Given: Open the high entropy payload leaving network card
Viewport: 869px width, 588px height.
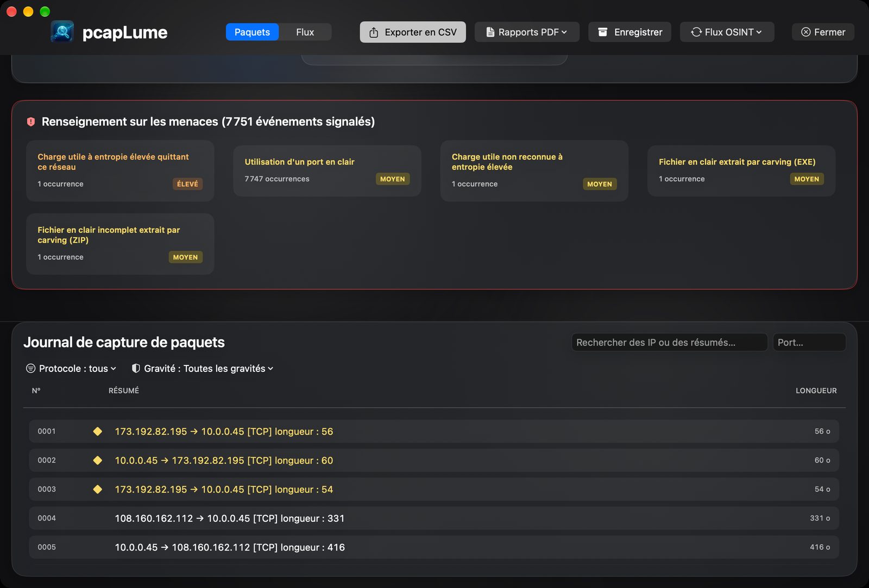Looking at the screenshot, I should [x=120, y=170].
